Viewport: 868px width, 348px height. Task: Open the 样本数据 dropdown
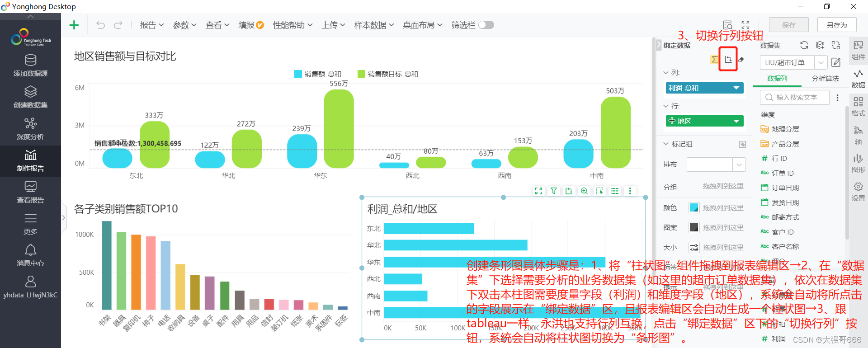[374, 25]
